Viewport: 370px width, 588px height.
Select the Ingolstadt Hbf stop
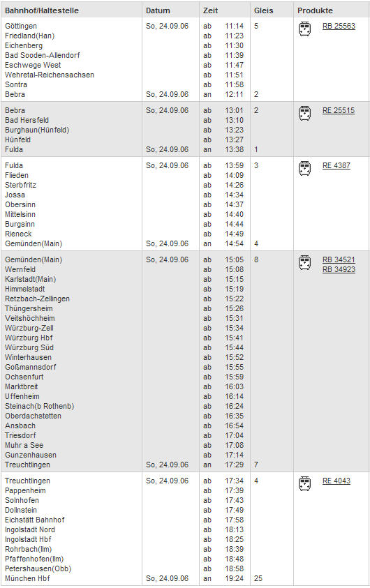28,540
